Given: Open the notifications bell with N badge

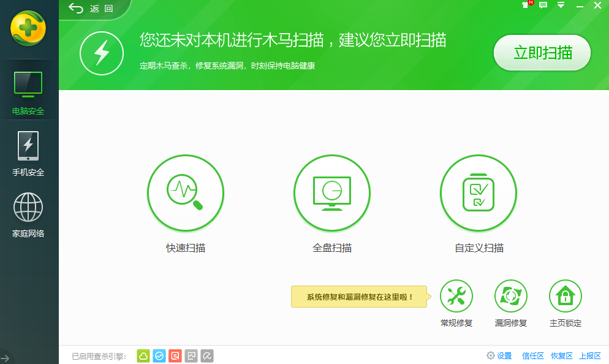Looking at the screenshot, I should (526, 5).
